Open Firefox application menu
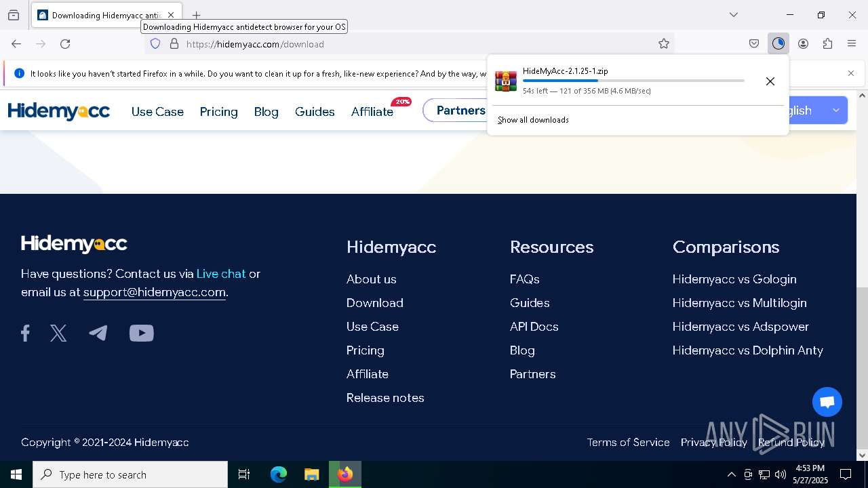 852,44
